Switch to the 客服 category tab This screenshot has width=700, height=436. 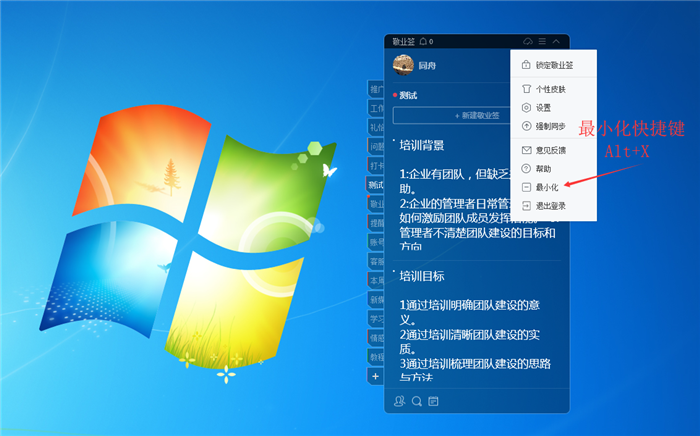(x=376, y=262)
